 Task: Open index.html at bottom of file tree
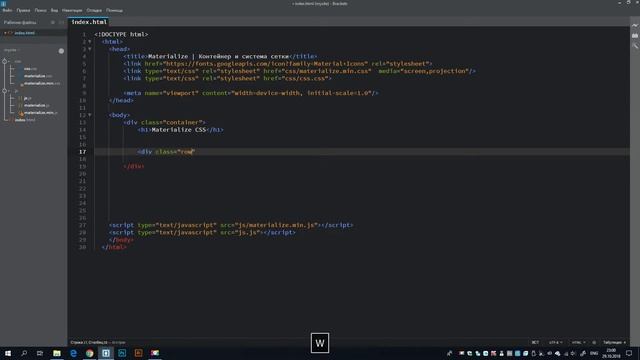(24, 120)
